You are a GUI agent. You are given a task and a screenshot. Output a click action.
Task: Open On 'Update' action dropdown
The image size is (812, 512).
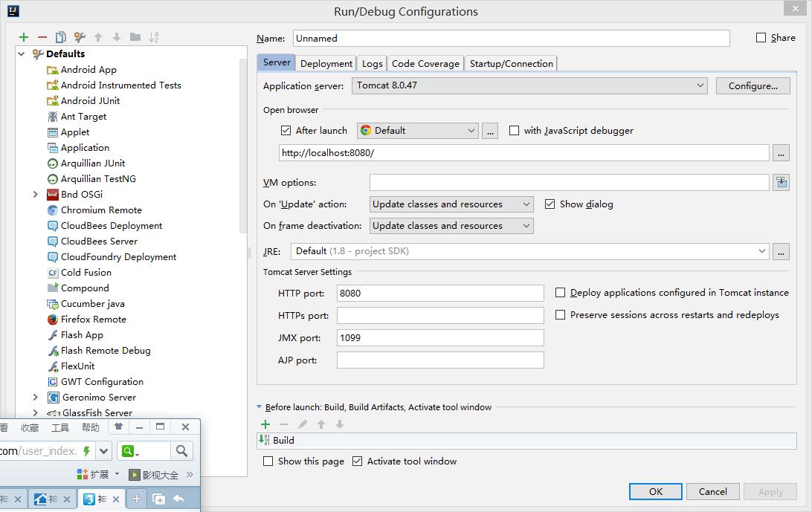coord(451,204)
